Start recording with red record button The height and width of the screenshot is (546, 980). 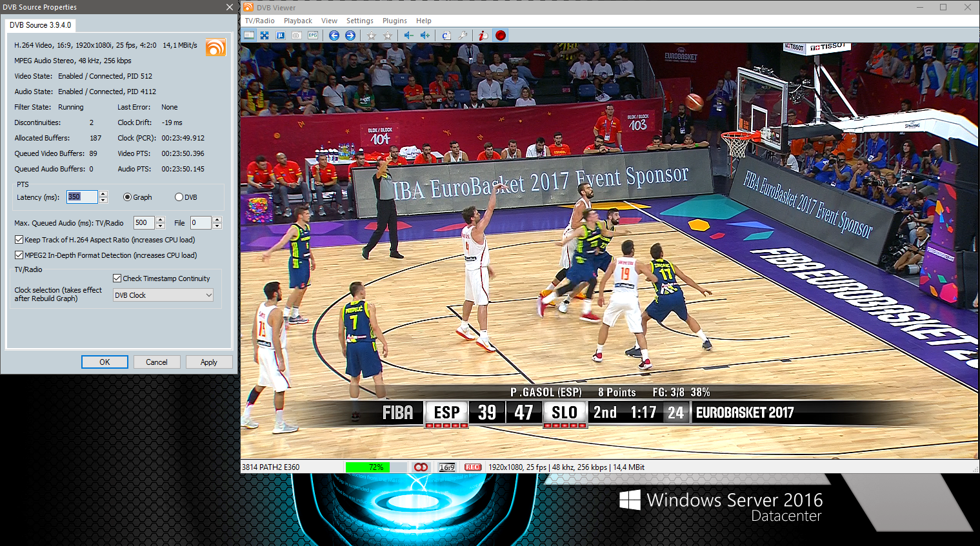click(x=500, y=35)
